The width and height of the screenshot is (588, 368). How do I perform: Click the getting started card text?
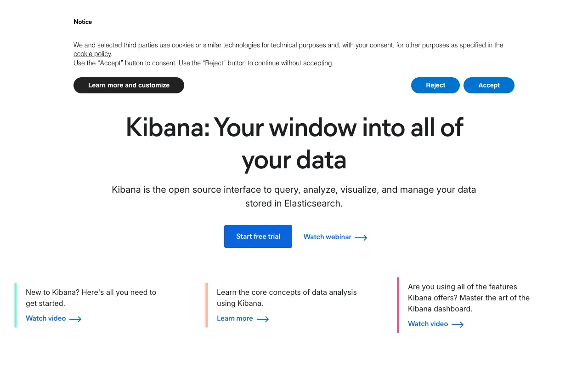click(x=90, y=298)
